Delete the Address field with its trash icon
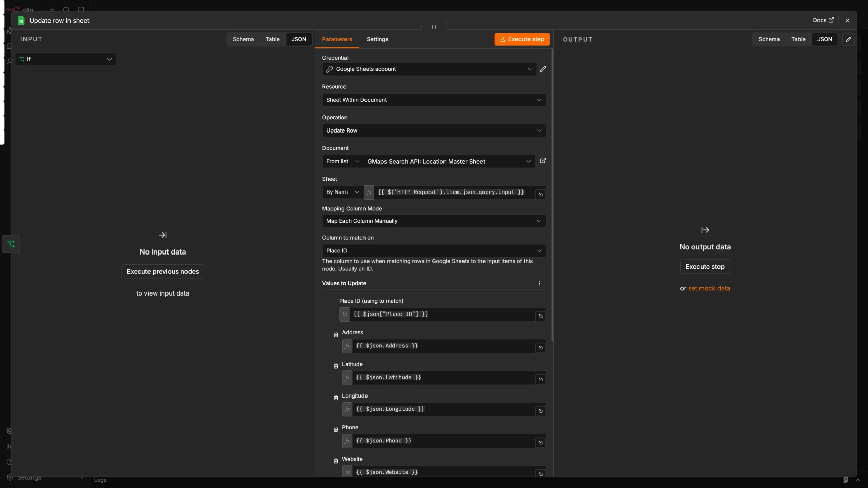The width and height of the screenshot is (868, 488). point(336,334)
